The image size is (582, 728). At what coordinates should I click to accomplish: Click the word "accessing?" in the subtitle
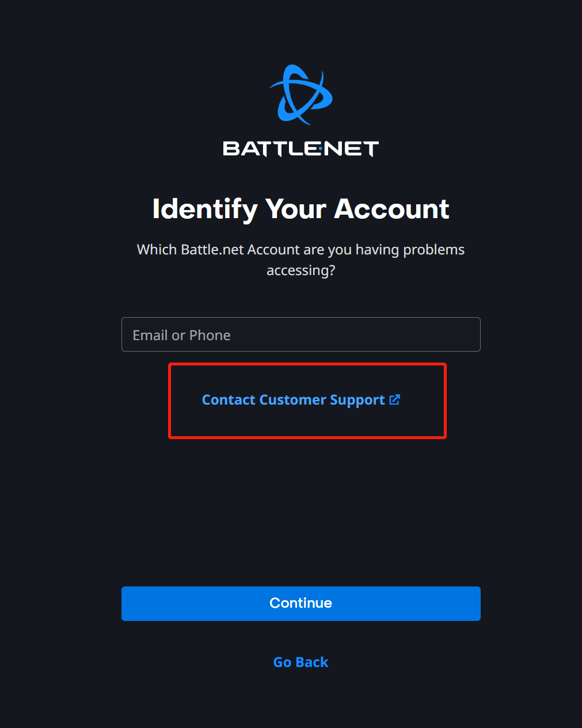click(x=300, y=270)
